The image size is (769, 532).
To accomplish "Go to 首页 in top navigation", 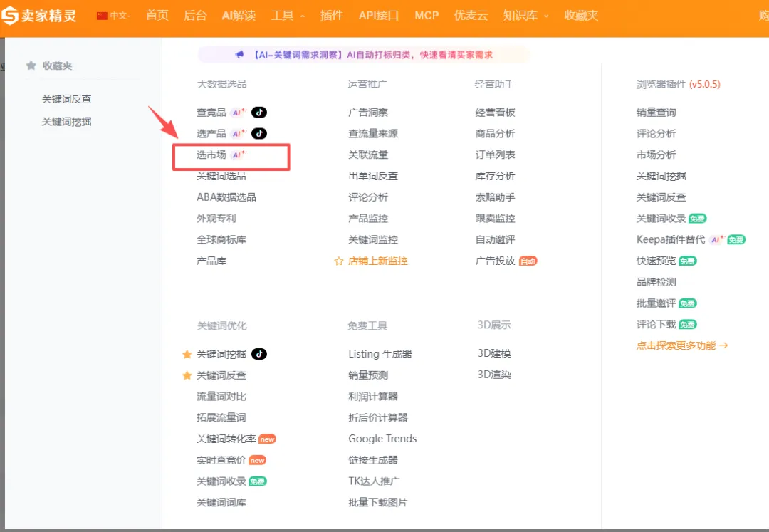I will tap(157, 16).
